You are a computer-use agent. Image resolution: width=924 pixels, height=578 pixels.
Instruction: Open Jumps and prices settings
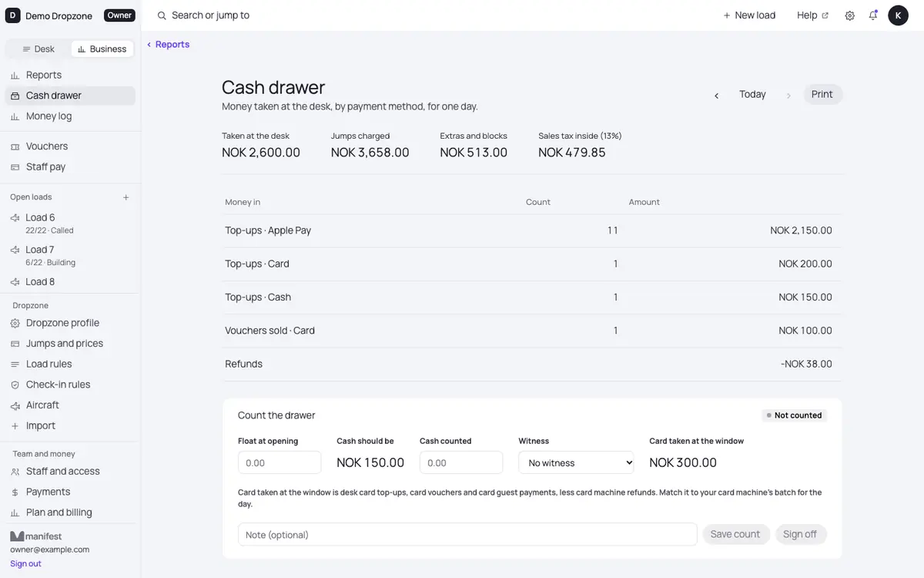(x=70, y=344)
